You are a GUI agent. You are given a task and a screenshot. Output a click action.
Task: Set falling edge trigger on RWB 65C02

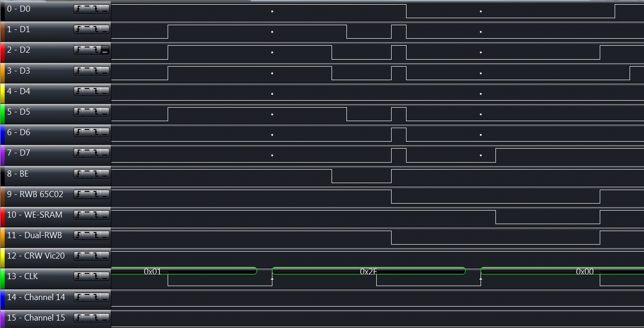tap(96, 194)
